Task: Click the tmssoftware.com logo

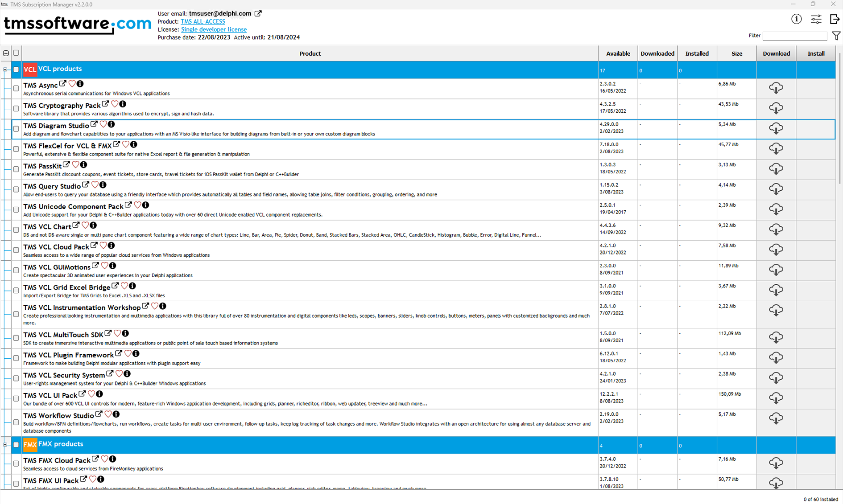Action: [x=78, y=24]
